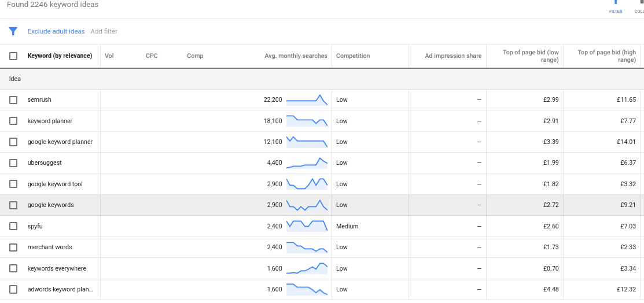Click the google keyword tool sparkline

pos(307,184)
